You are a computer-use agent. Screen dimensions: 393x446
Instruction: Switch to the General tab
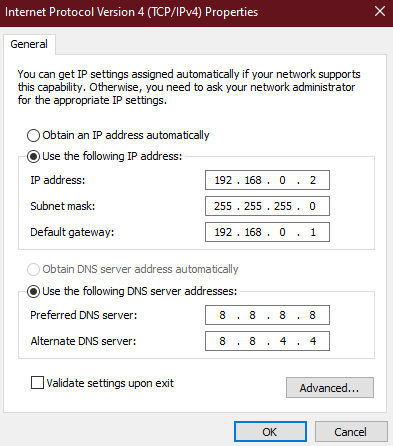tap(29, 44)
